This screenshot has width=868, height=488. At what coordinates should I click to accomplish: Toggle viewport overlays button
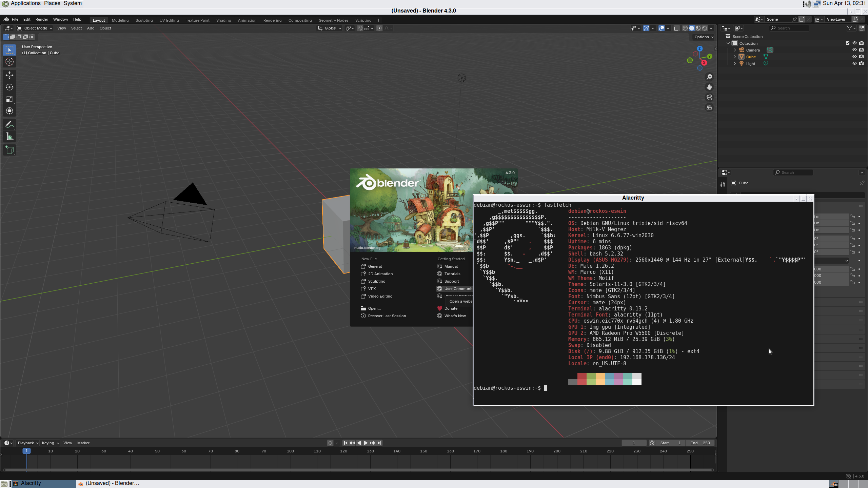pyautogui.click(x=662, y=28)
